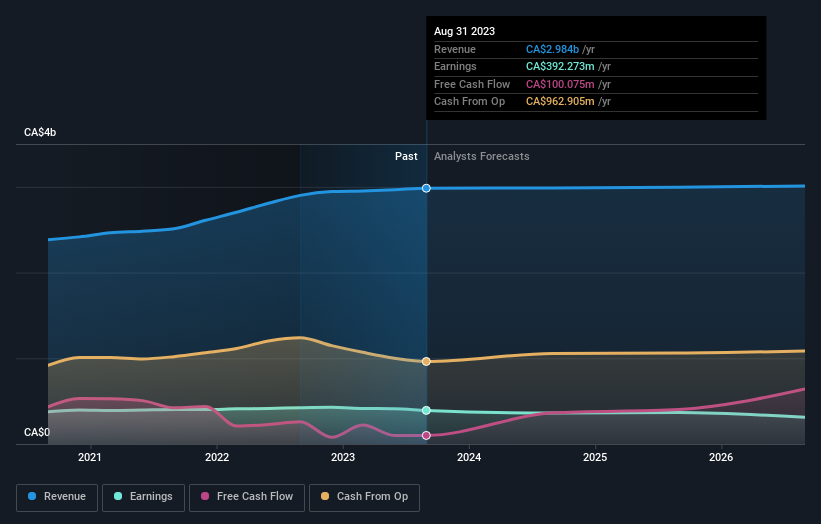Viewport: 821px width, 524px height.
Task: Click the Aug 31 2023 tooltip date
Action: (x=464, y=31)
